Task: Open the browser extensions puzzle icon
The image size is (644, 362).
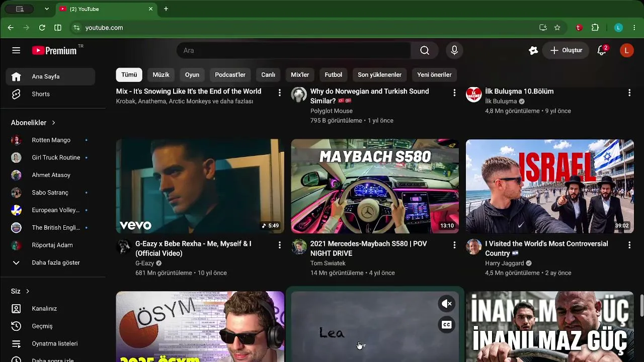Action: (595, 28)
